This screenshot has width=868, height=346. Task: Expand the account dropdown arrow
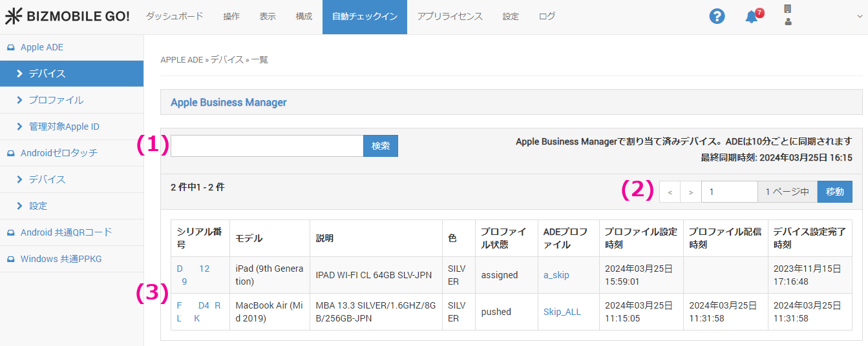(860, 17)
